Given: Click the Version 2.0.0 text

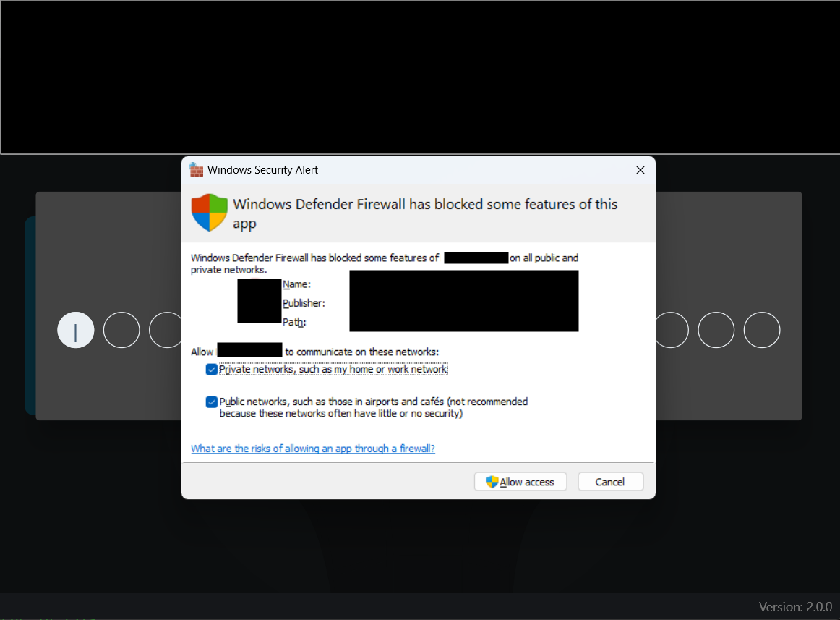Looking at the screenshot, I should click(x=795, y=606).
